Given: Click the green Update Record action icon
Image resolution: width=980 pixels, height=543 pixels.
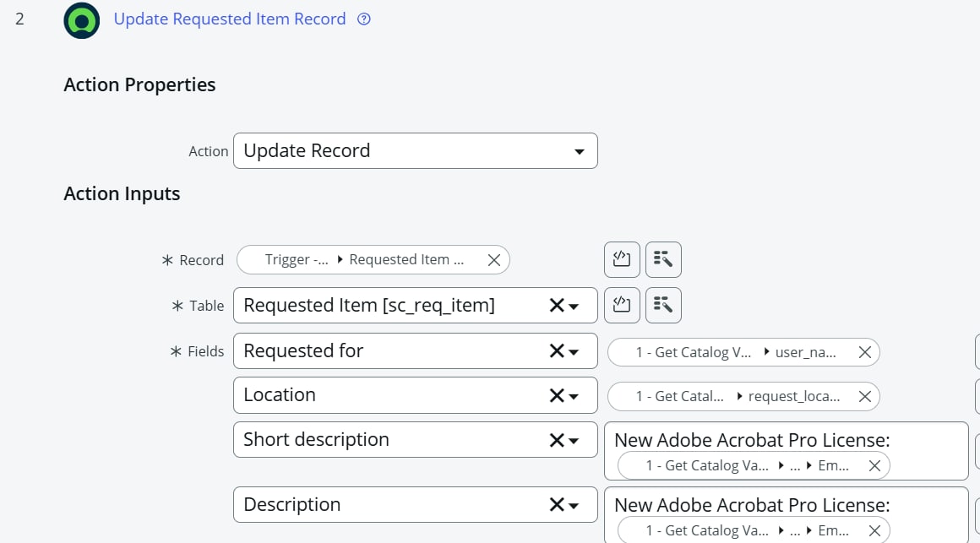Looking at the screenshot, I should coord(81,18).
